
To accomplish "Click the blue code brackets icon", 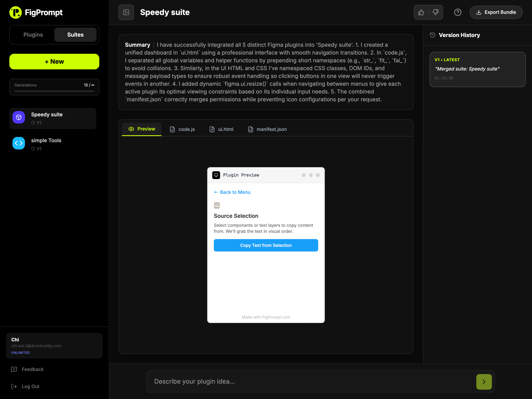I will point(19,143).
